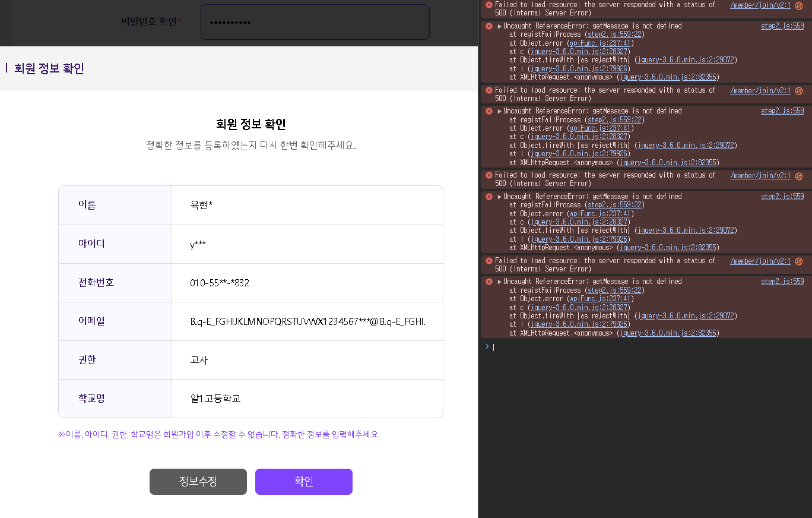Click the red error icon of the first ReferenceError
This screenshot has width=812, height=518.
click(x=489, y=26)
